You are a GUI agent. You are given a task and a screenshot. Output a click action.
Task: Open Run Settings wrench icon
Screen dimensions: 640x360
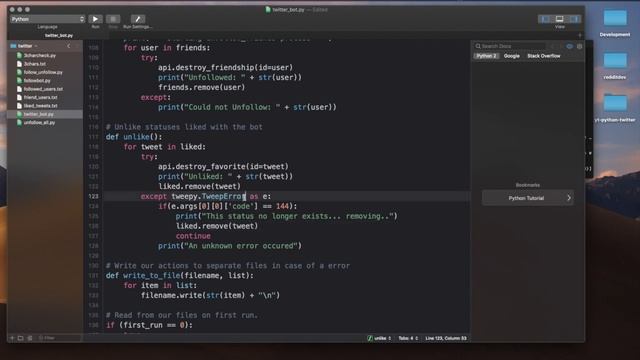[138, 19]
